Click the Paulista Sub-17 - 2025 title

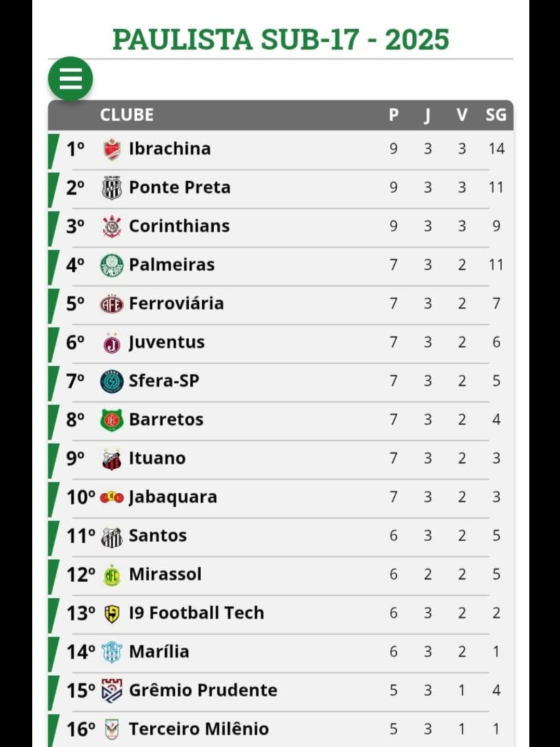coord(280,40)
